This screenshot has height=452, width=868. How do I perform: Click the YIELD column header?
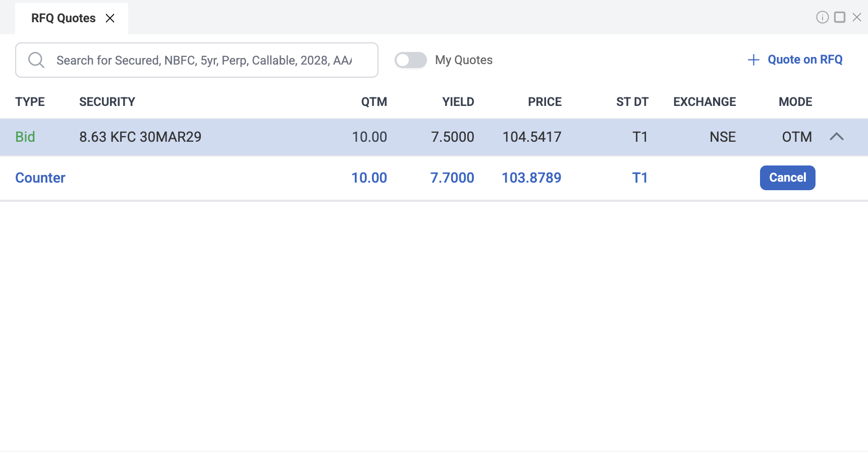pyautogui.click(x=458, y=102)
